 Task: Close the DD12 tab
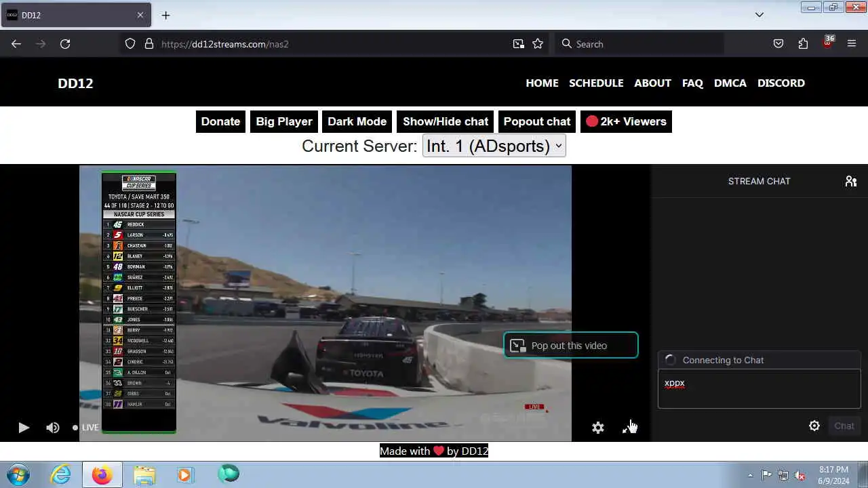click(x=140, y=15)
